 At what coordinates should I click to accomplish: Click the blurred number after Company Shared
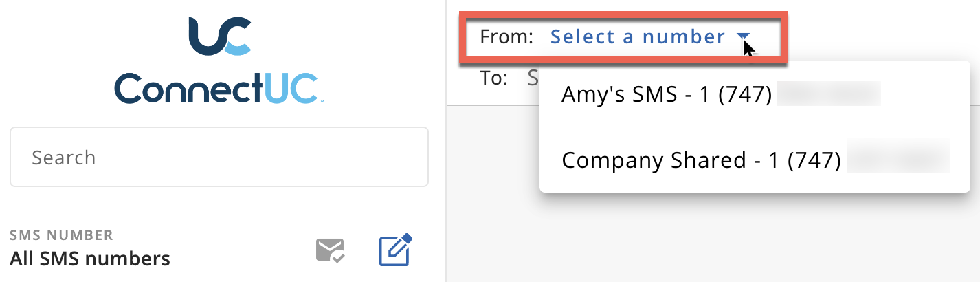click(898, 160)
